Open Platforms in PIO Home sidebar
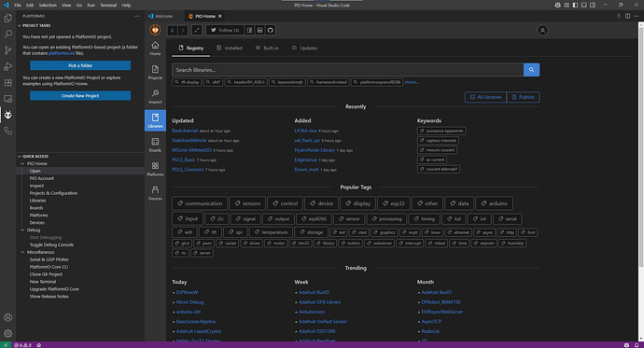644x348 pixels. click(155, 169)
